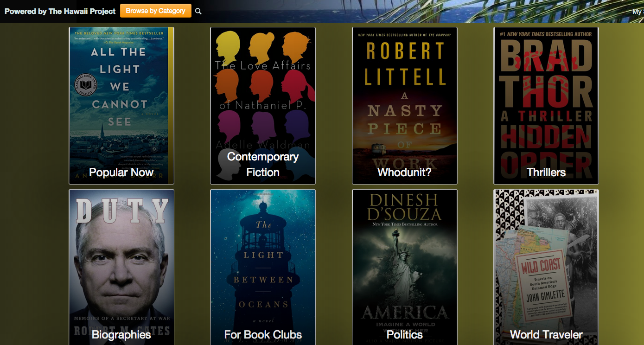Image resolution: width=644 pixels, height=345 pixels.
Task: Select the Biographies category label
Action: pyautogui.click(x=121, y=335)
